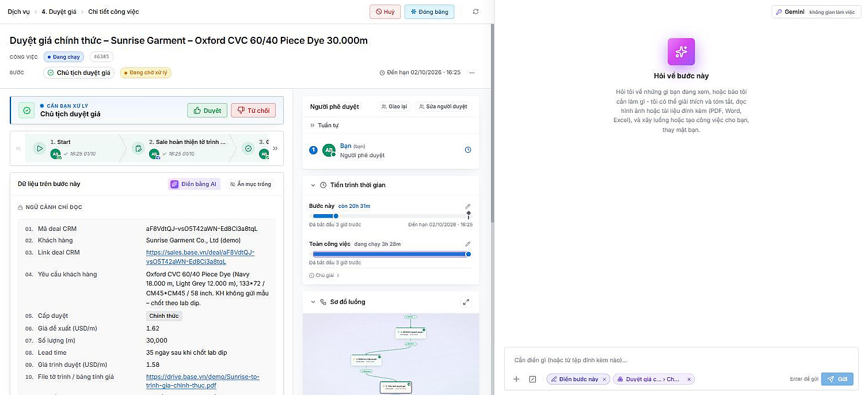Screen dimensions: 868x395
Task: Collapse the "Tiến trình thời gian" section
Action: pyautogui.click(x=313, y=185)
